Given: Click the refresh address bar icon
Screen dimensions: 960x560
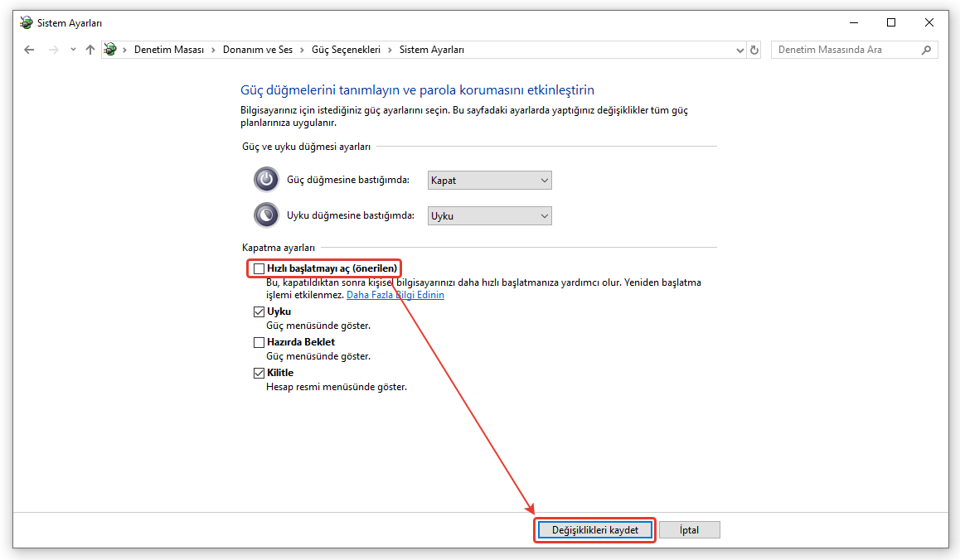Looking at the screenshot, I should point(754,50).
